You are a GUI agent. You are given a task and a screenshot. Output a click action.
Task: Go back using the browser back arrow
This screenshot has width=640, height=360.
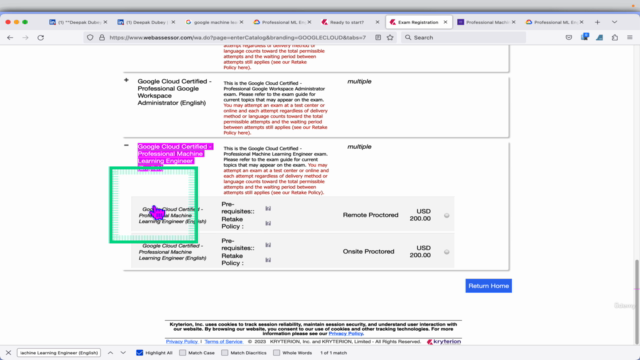click(x=10, y=38)
